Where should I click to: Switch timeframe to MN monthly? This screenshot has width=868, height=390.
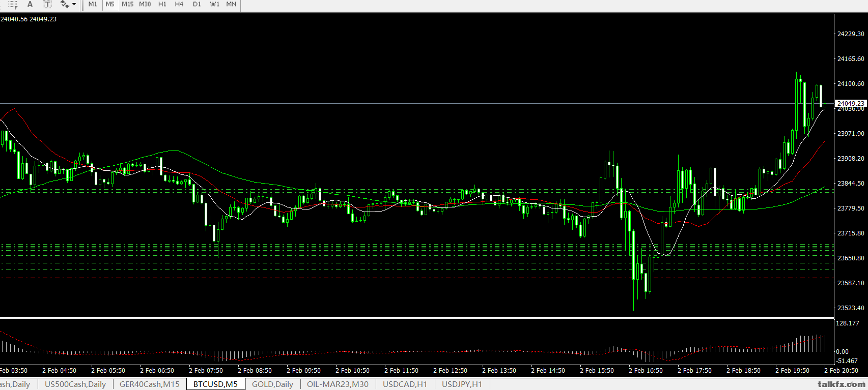(231, 4)
